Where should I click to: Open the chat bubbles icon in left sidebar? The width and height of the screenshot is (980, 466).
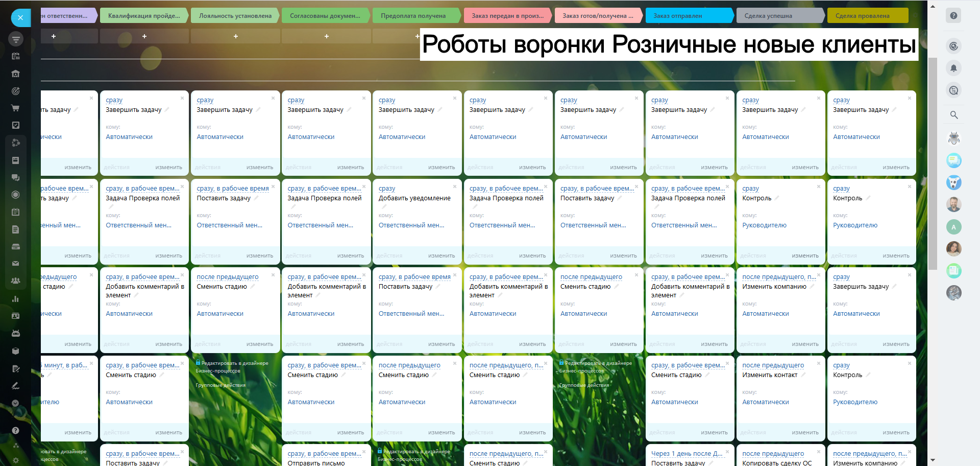pyautogui.click(x=16, y=177)
